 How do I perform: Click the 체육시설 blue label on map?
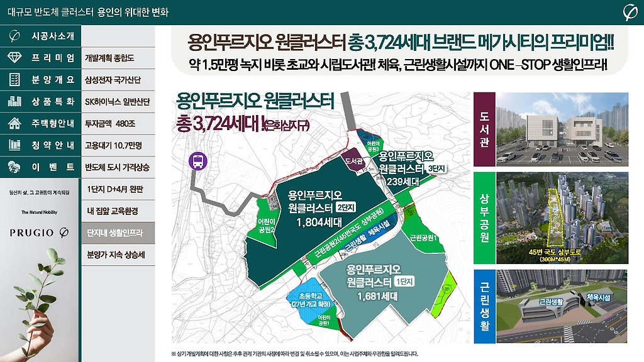coord(378,229)
